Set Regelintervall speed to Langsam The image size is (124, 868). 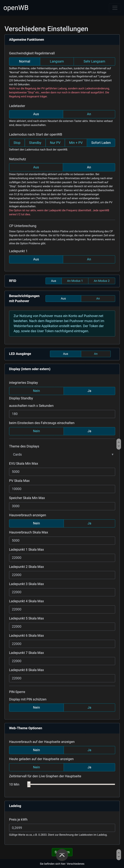pos(57,61)
